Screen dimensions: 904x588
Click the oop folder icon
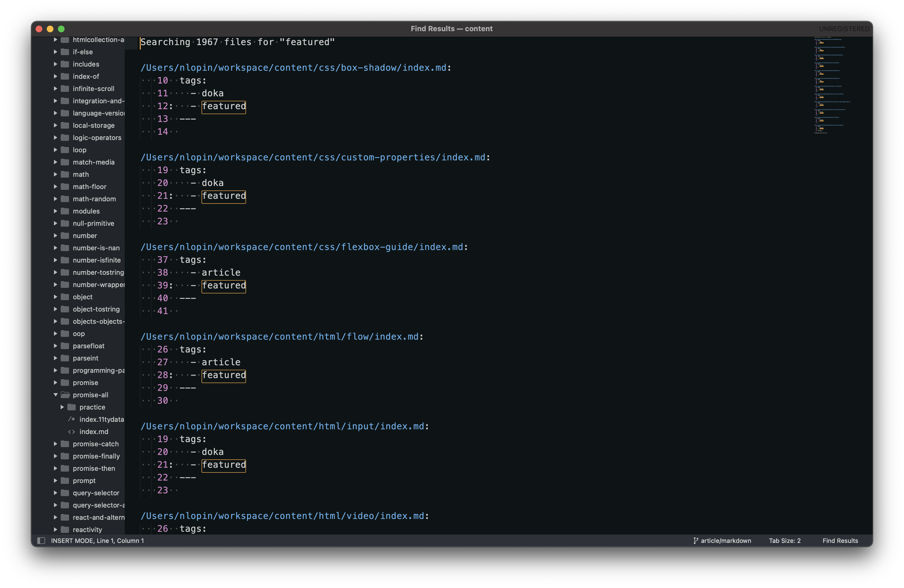click(x=65, y=334)
